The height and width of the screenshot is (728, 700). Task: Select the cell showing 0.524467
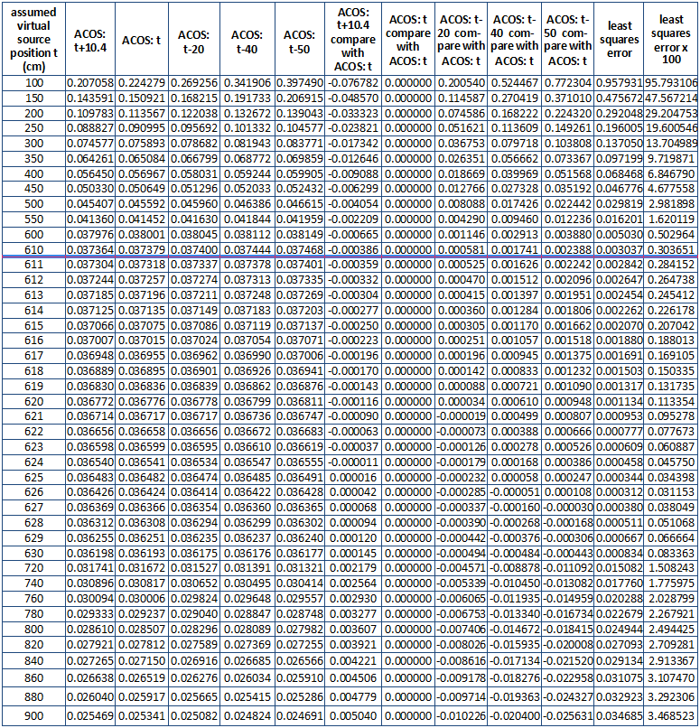(515, 82)
